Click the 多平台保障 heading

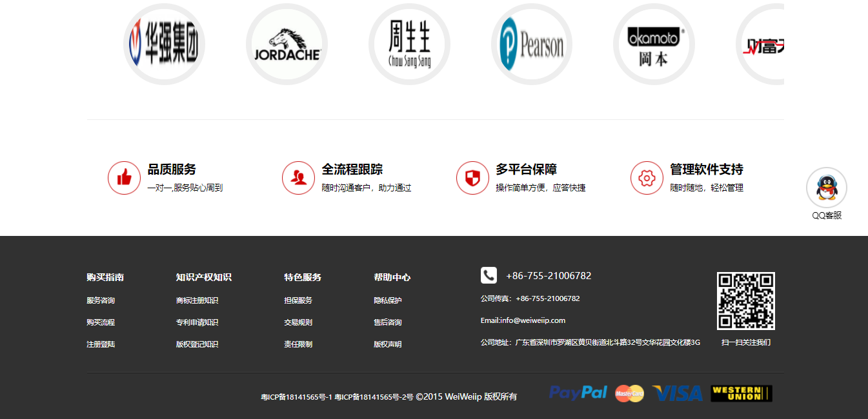(x=527, y=170)
